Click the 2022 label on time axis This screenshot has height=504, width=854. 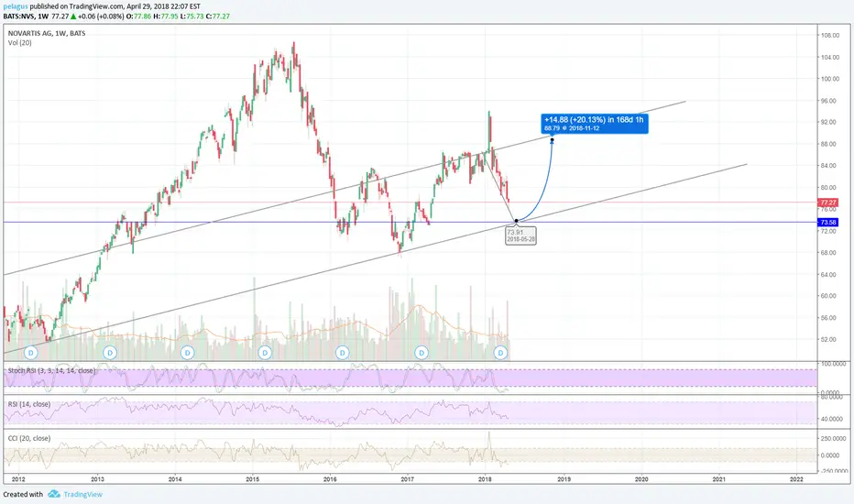[x=796, y=479]
